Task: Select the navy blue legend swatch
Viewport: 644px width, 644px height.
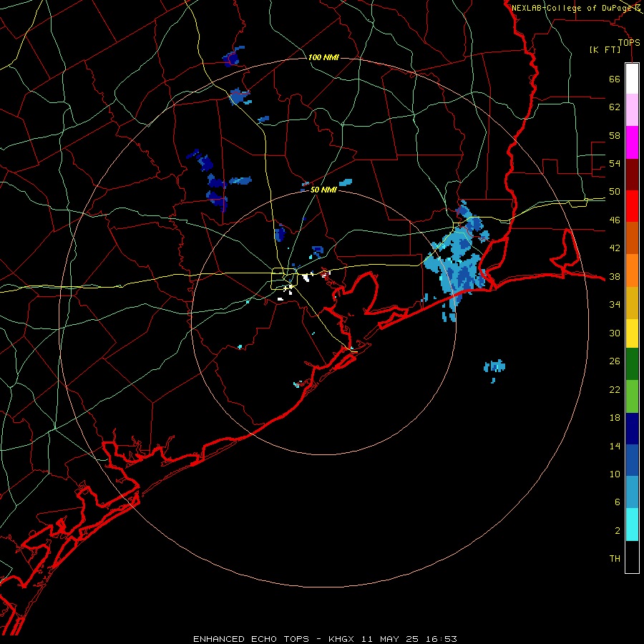Action: click(632, 429)
